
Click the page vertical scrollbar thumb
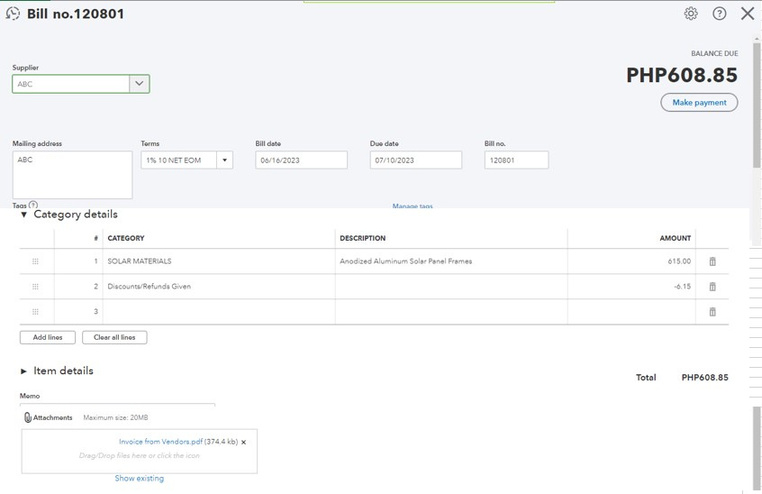pyautogui.click(x=757, y=105)
